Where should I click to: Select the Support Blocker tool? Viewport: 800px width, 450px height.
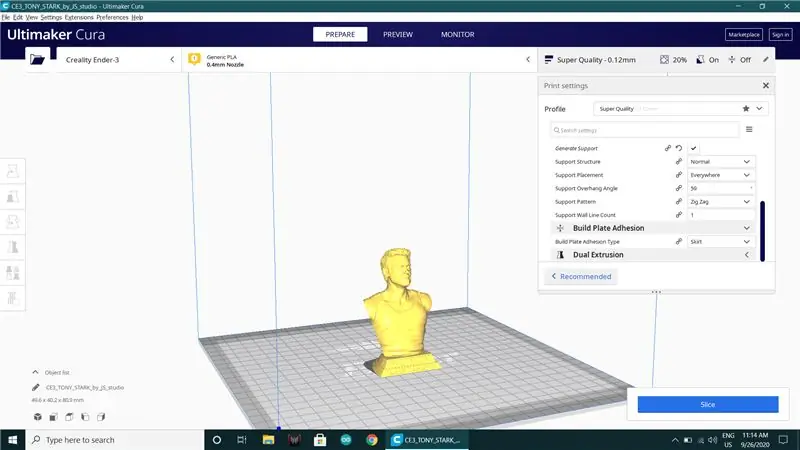point(13,298)
